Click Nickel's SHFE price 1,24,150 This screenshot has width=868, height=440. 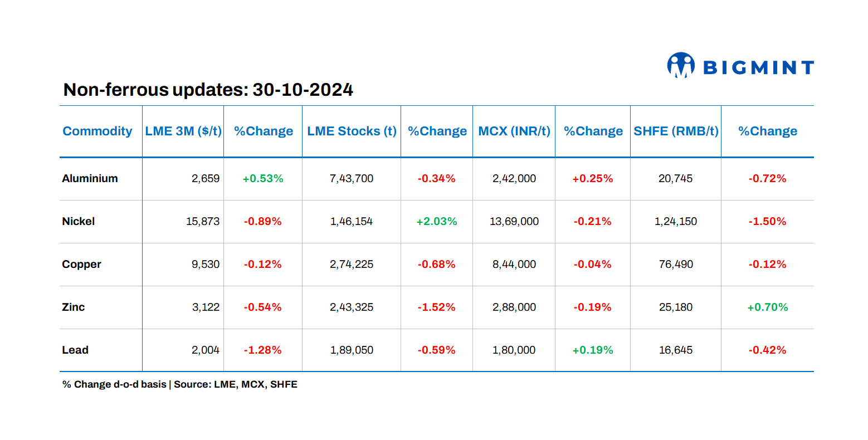(676, 222)
